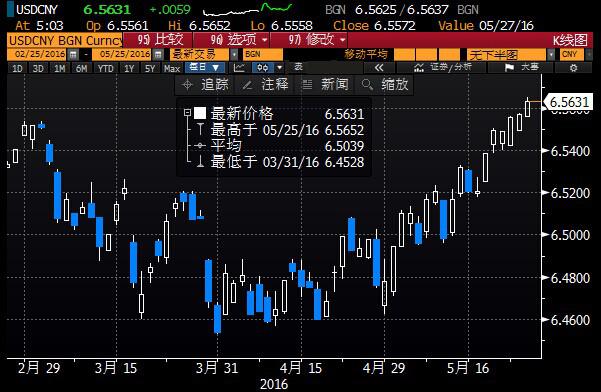Click the intraday sparkline in header

tap(247, 9)
